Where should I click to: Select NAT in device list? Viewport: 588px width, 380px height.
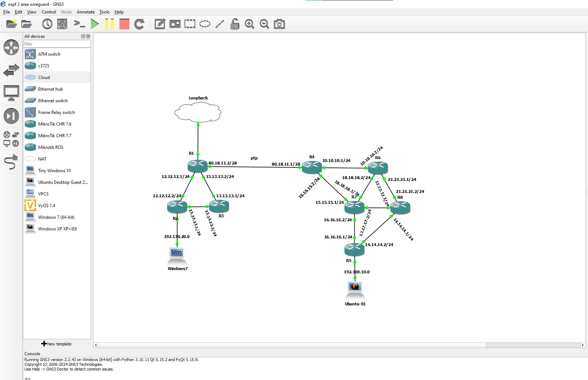click(57, 159)
